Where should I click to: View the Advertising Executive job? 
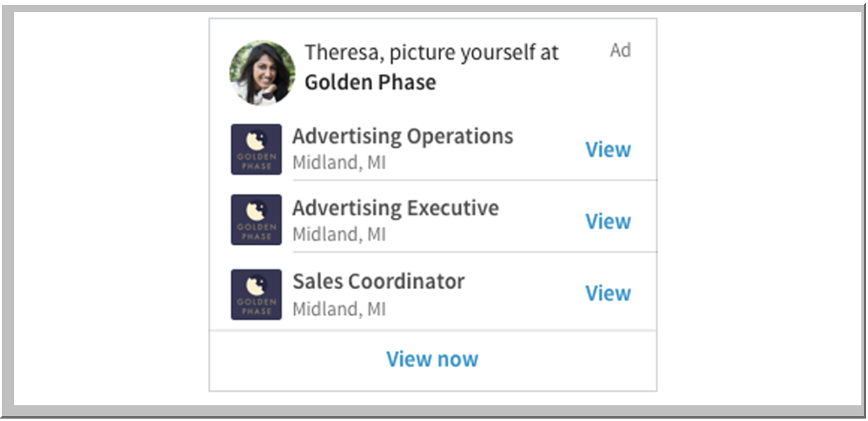[x=608, y=221]
